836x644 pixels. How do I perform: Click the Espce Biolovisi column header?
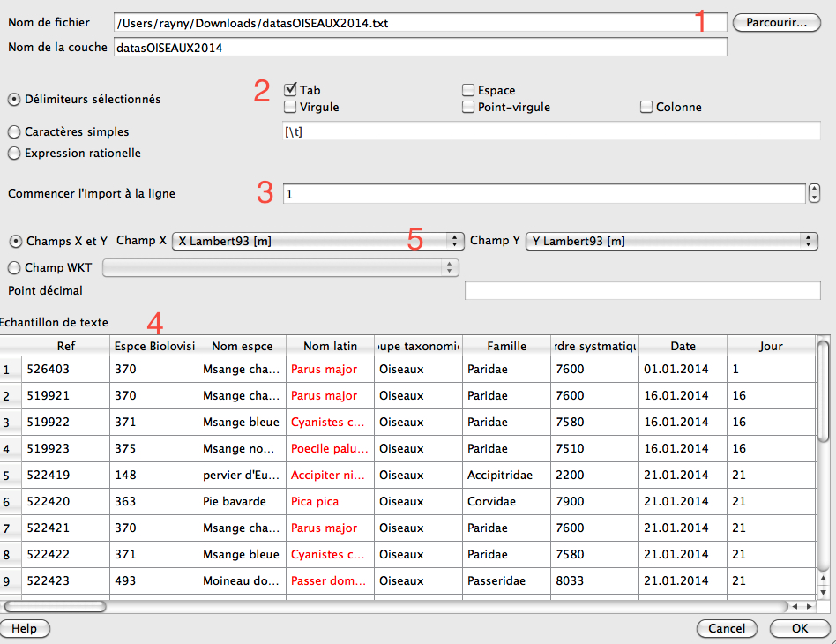pos(154,346)
